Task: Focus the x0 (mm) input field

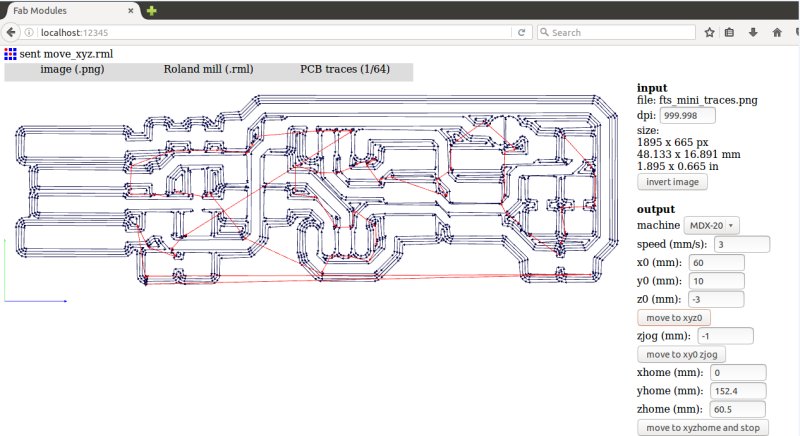Action: coord(716,263)
